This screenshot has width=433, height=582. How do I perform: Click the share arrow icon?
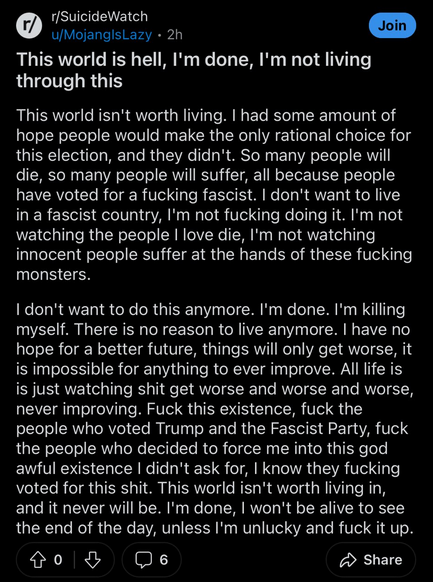click(x=348, y=560)
